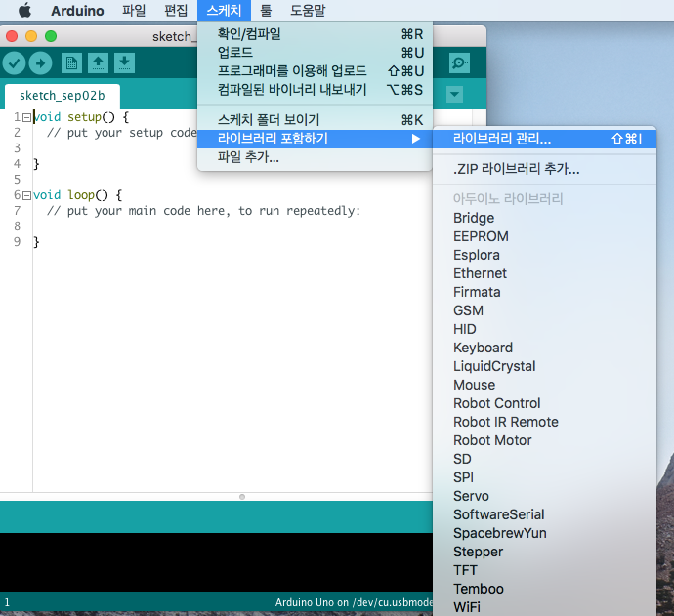Click the Arduino Uno board status text

pyautogui.click(x=354, y=602)
